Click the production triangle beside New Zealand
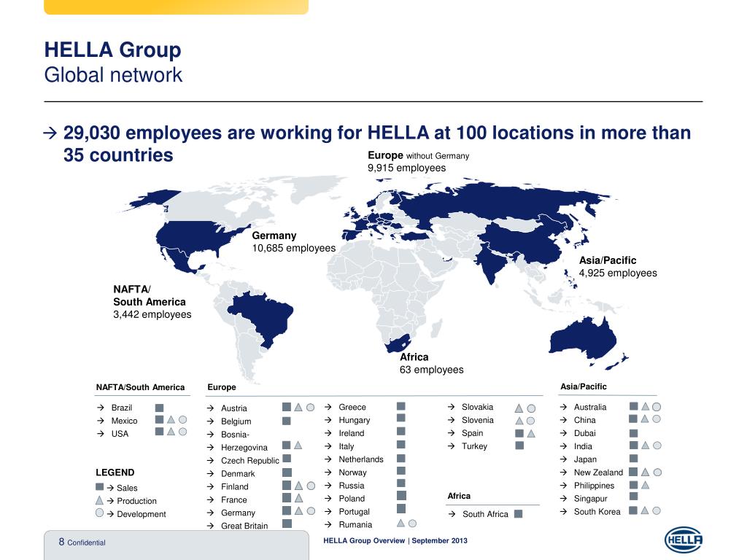 (645, 472)
